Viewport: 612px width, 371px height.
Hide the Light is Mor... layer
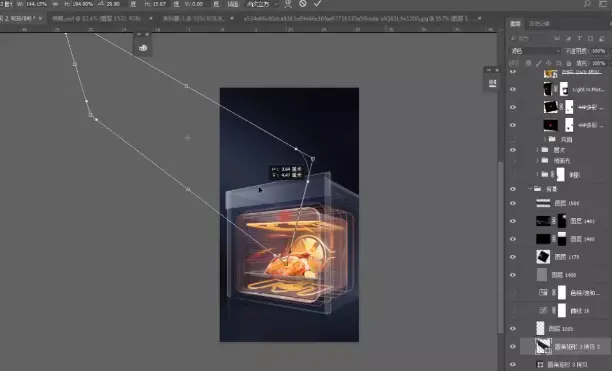pyautogui.click(x=513, y=89)
